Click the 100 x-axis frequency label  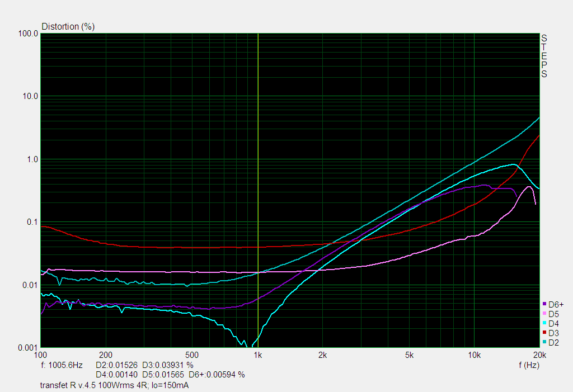click(x=40, y=355)
